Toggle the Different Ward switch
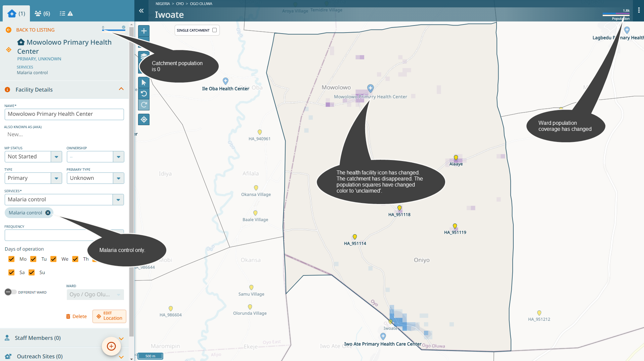The height and width of the screenshot is (361, 644). (10, 292)
